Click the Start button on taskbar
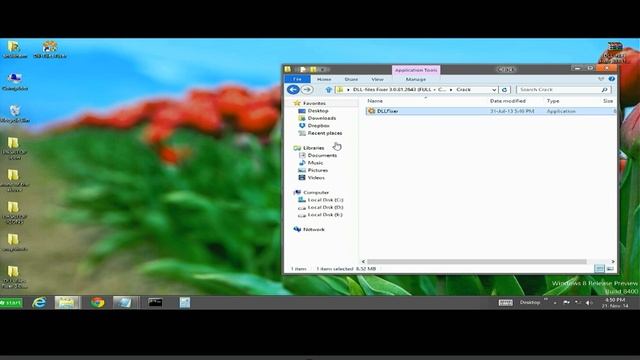 tap(11, 302)
